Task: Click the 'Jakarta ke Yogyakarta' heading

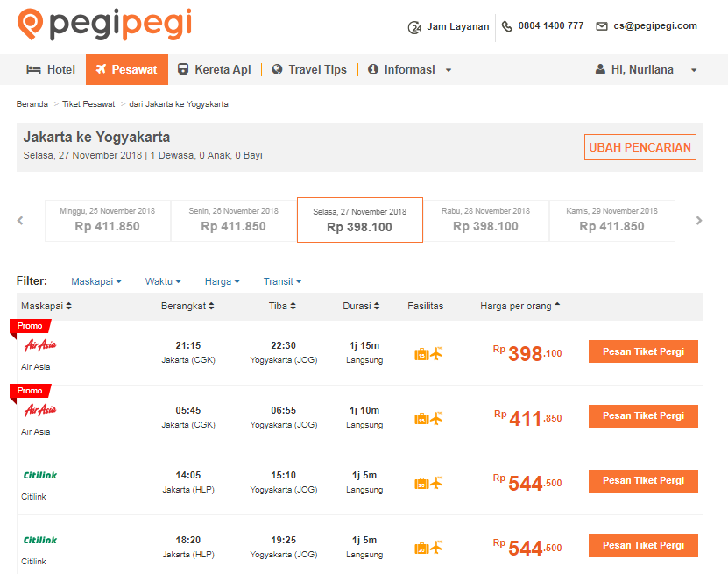Action: (x=96, y=138)
